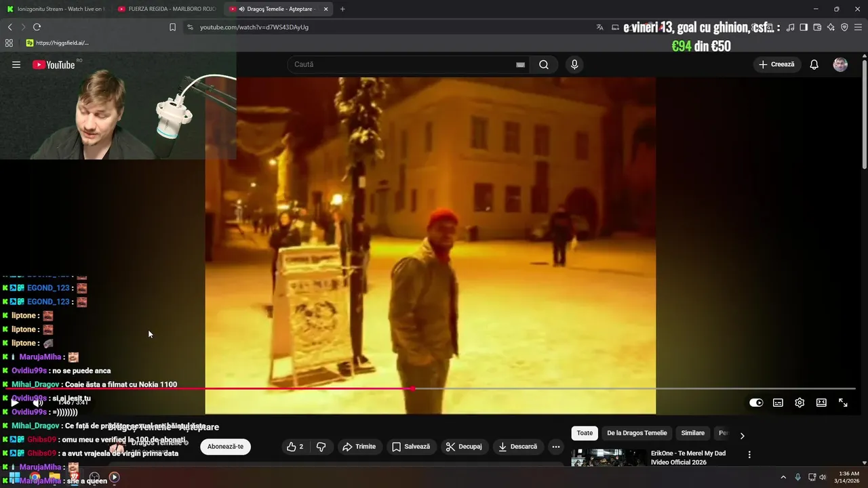
Task: Click the streamer webcam overlay
Action: pos(118,105)
